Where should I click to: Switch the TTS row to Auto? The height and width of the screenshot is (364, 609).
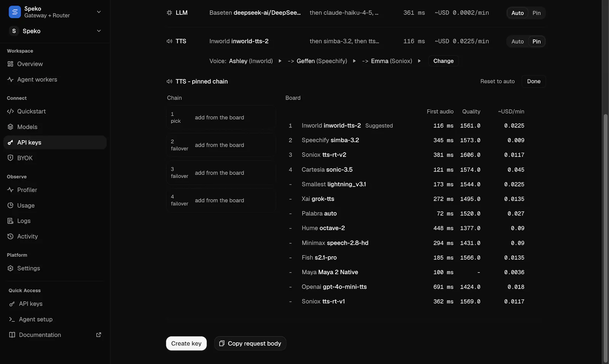518,41
